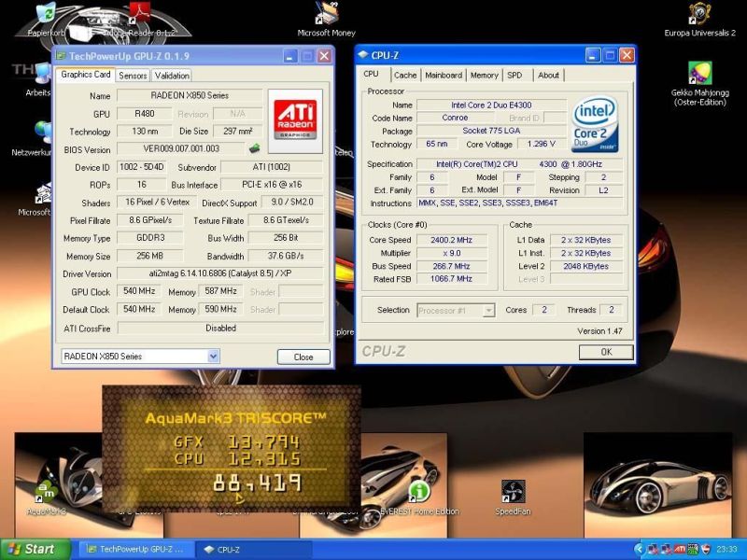747x560 pixels.
Task: Open the Gekko Mahjongg Oster-Edition icon
Action: point(699,83)
